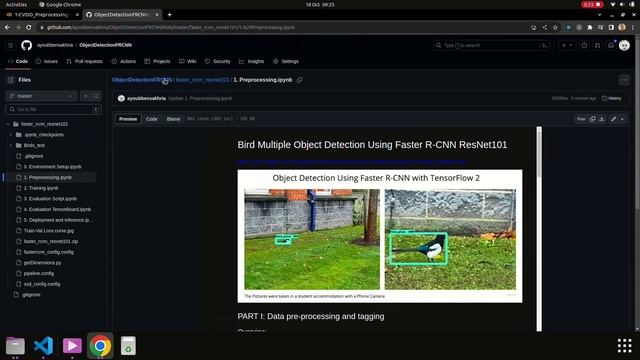
Task: Click the GitHub Octocat logo
Action: point(27,45)
